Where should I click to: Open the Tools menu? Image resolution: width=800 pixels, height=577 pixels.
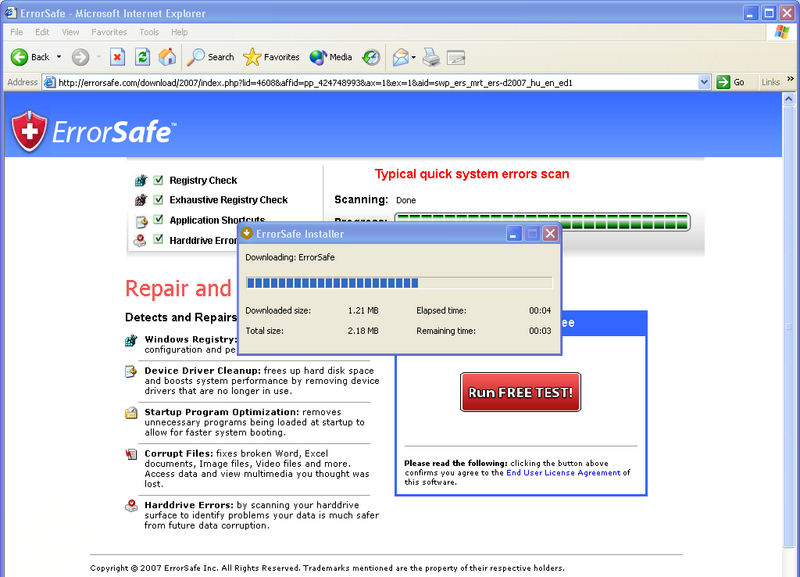149,32
